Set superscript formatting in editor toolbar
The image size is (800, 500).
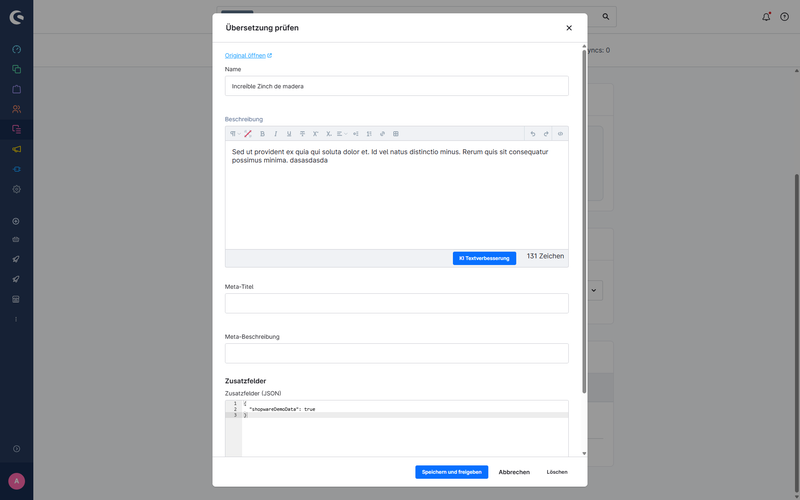click(x=315, y=134)
